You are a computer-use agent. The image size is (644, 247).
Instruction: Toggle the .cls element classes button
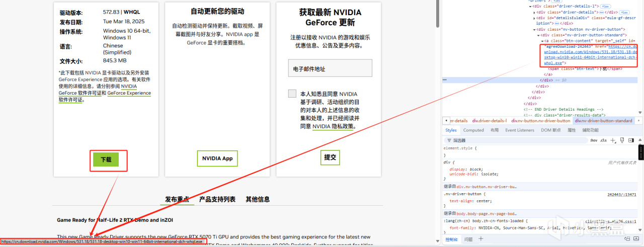[x=603, y=140]
